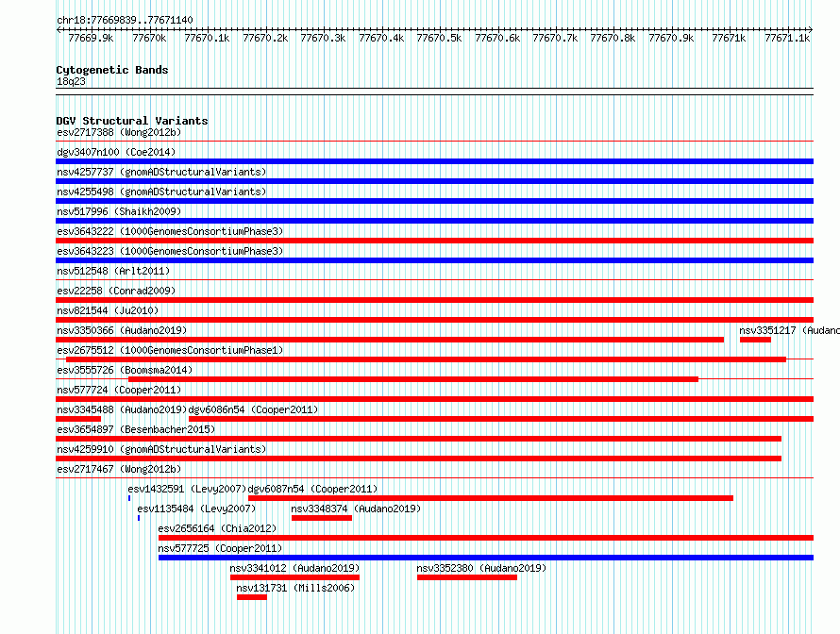The height and width of the screenshot is (634, 840).
Task: Click the blue bar of dgv3407n100
Action: (434, 161)
